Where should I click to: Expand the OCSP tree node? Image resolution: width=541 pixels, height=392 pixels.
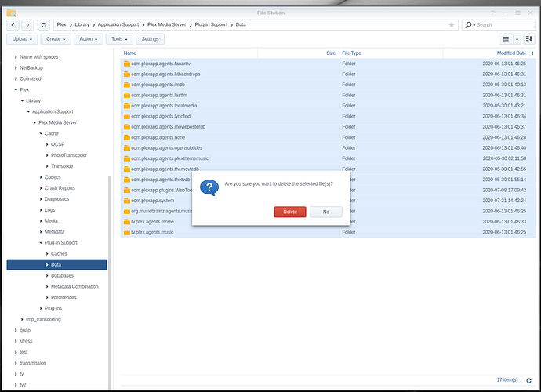(47, 144)
